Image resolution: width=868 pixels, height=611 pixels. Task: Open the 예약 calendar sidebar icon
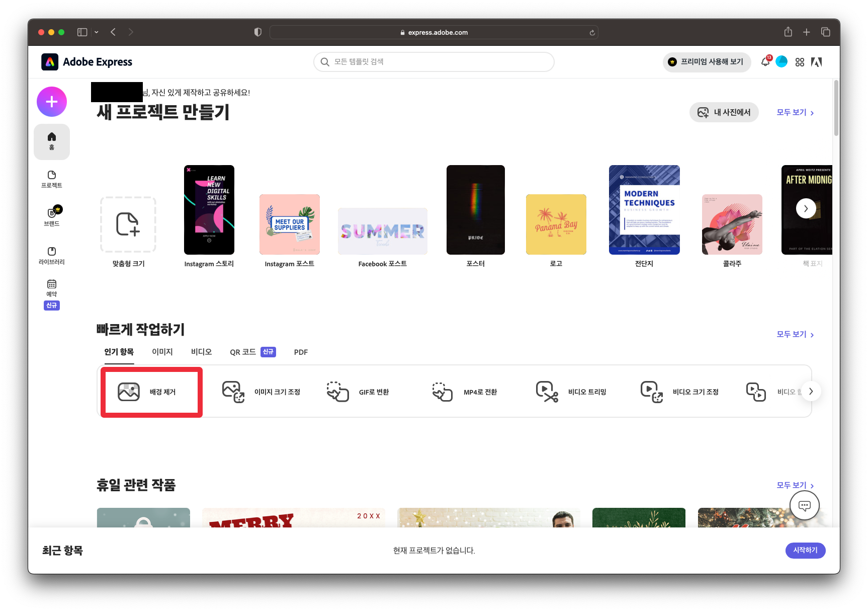(x=52, y=288)
